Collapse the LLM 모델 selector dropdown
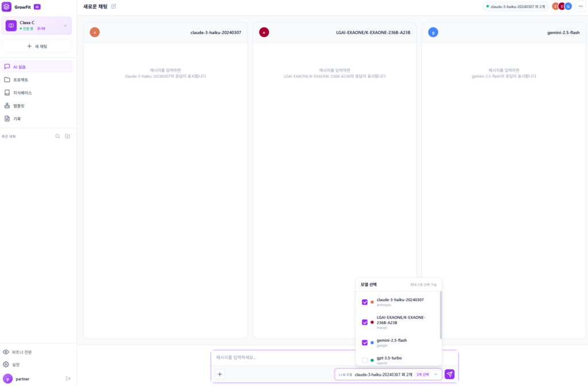This screenshot has width=588, height=386. (x=436, y=374)
